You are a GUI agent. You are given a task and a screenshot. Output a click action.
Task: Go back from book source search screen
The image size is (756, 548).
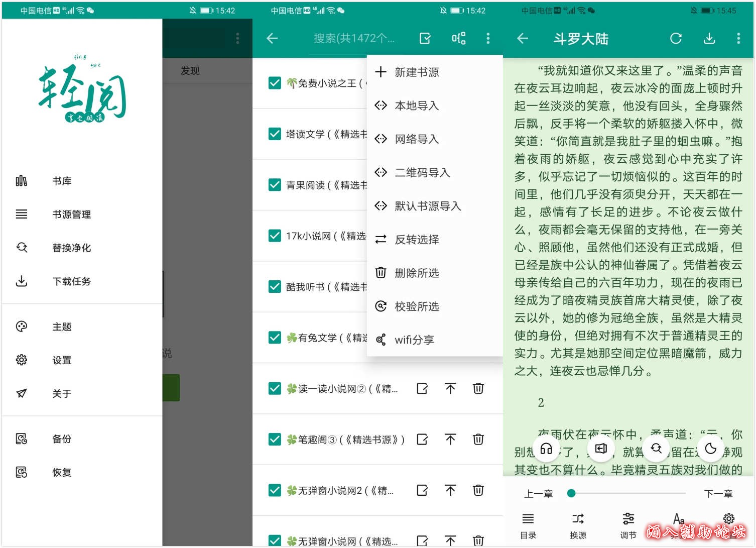272,38
